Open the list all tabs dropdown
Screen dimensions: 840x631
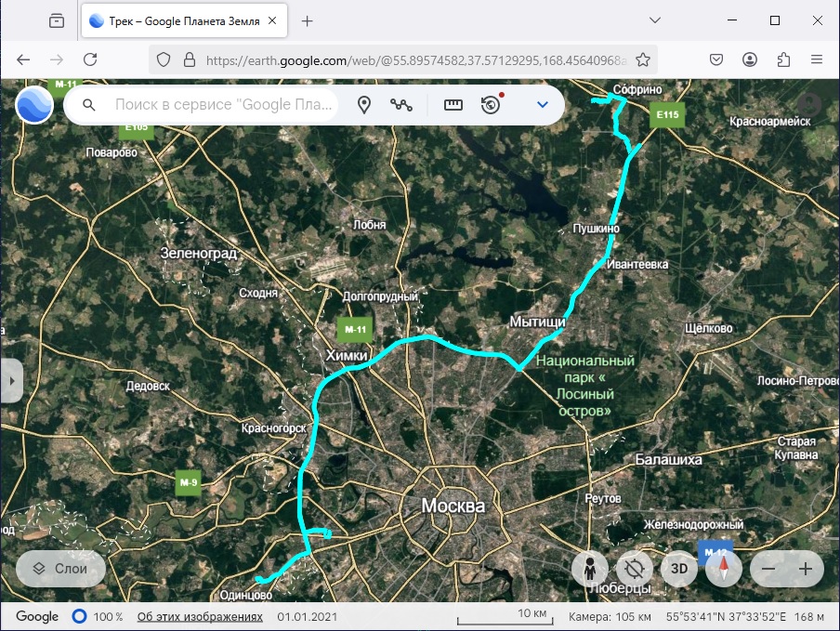tap(654, 20)
